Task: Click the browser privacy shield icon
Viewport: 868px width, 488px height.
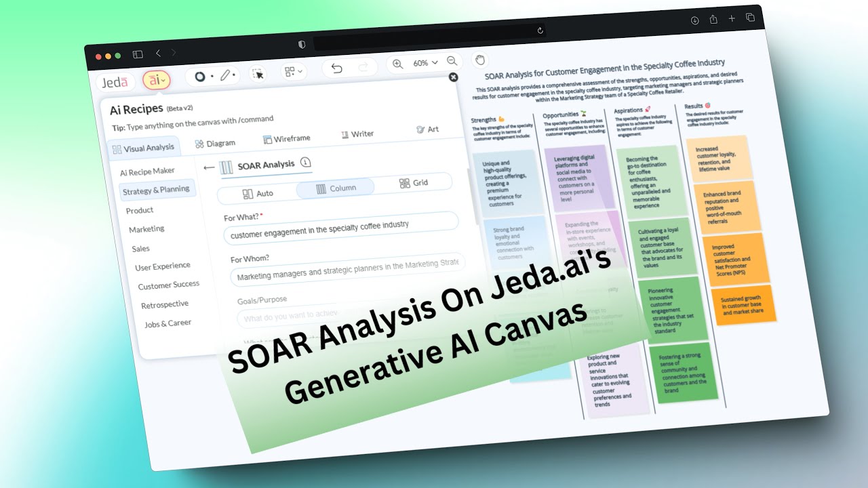Action: tap(302, 44)
